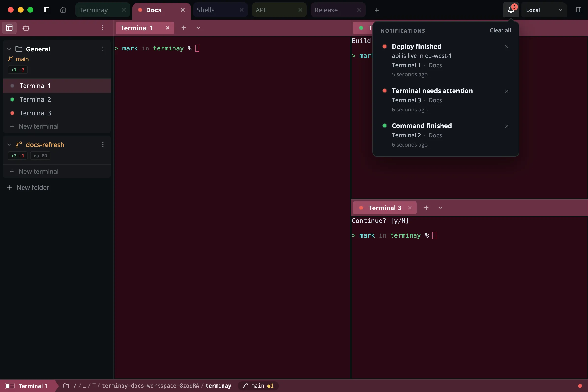Open sidebar toolbar more options menu
588x392 pixels.
click(x=102, y=28)
